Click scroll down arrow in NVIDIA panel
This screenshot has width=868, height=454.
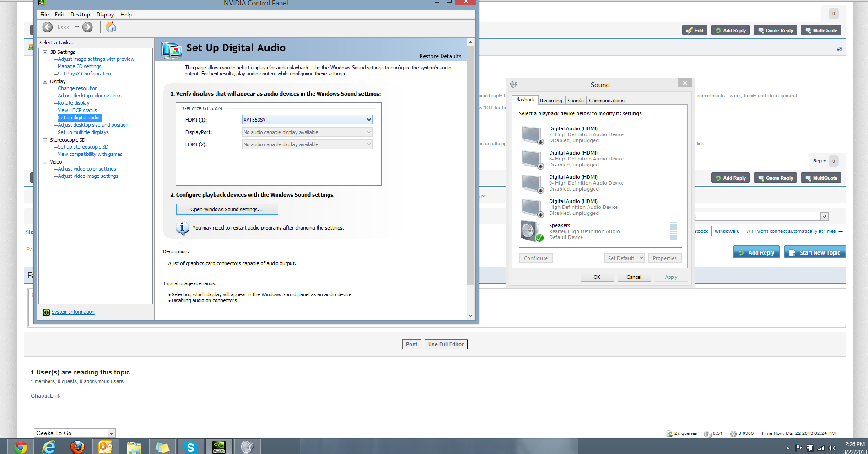470,316
